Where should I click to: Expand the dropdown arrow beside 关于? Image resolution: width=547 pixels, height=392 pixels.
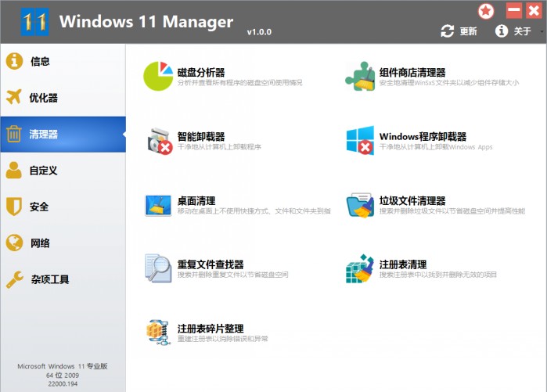542,32
